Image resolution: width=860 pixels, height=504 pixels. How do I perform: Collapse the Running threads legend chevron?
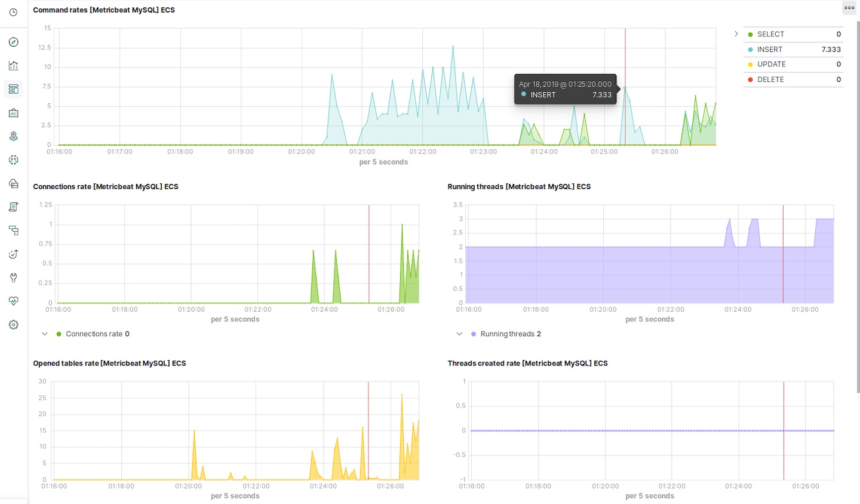459,334
